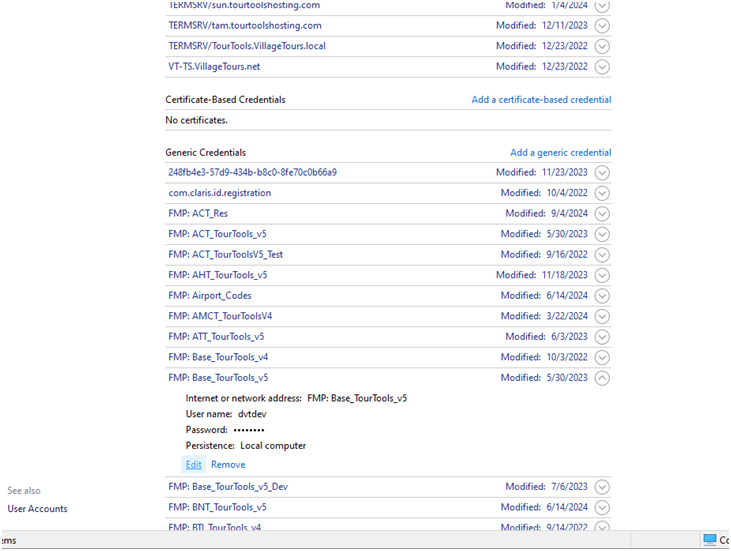
Task: Expand chevron for 248fb4e3-57d9-434b credential
Action: [602, 172]
